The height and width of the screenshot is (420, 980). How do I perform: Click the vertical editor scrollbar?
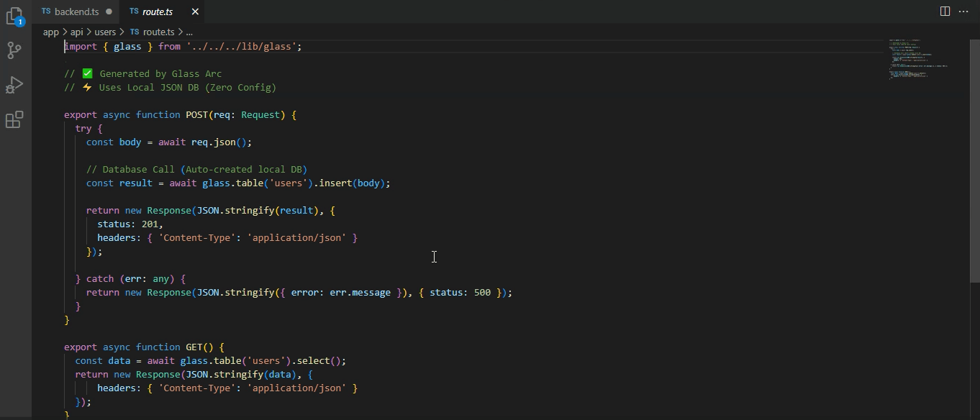pyautogui.click(x=975, y=165)
